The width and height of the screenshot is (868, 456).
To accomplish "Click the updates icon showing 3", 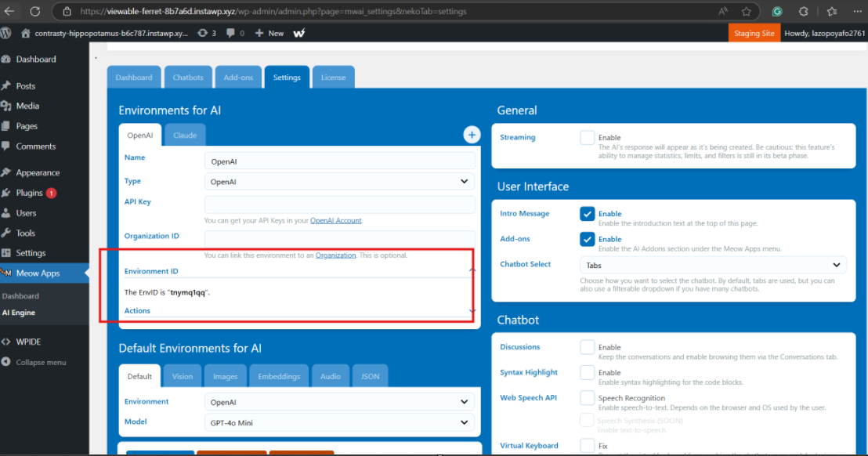I will 207,33.
